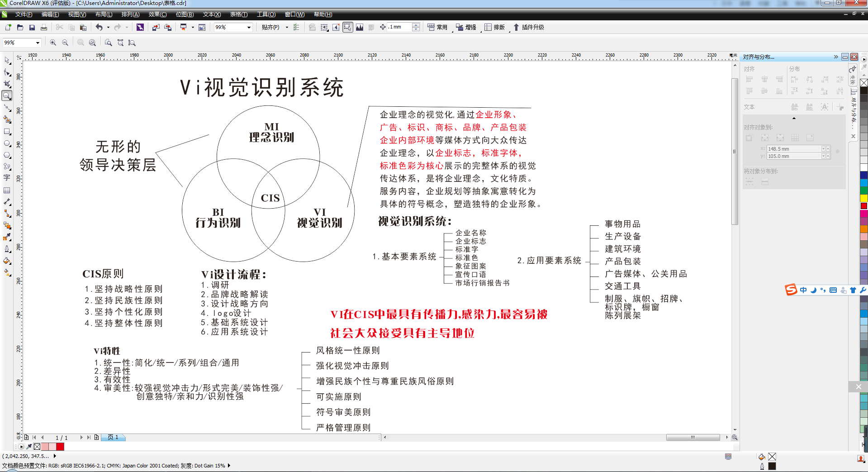Select the Rectangle tool
This screenshot has height=472, width=868.
[7, 132]
